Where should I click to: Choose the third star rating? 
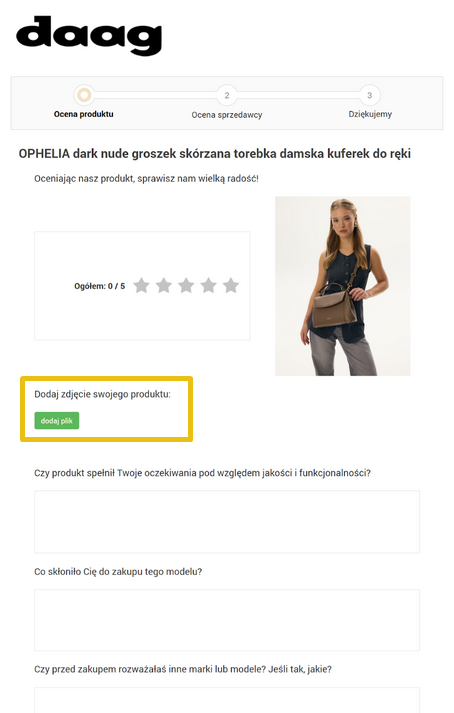coord(186,286)
